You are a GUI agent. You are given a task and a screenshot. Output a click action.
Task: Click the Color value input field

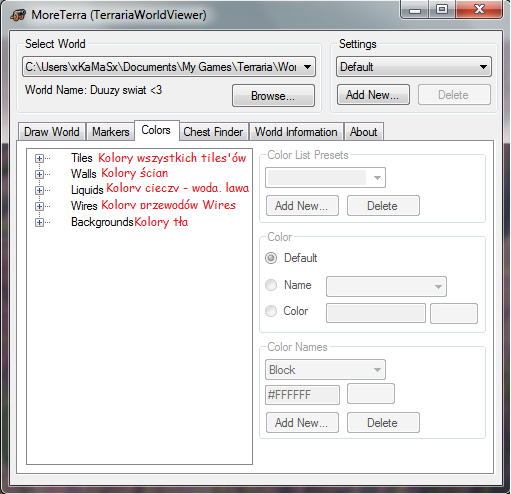(376, 313)
